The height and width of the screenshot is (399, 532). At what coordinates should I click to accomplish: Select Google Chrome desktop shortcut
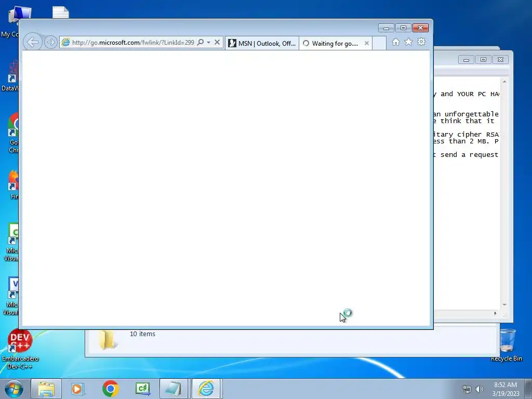pyautogui.click(x=14, y=133)
